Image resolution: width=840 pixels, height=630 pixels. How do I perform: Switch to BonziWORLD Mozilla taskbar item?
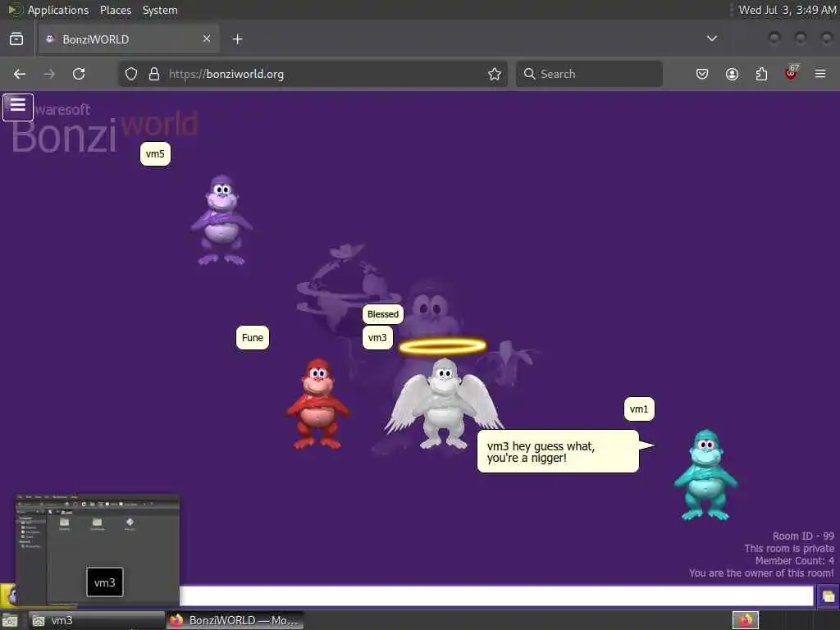(235, 620)
